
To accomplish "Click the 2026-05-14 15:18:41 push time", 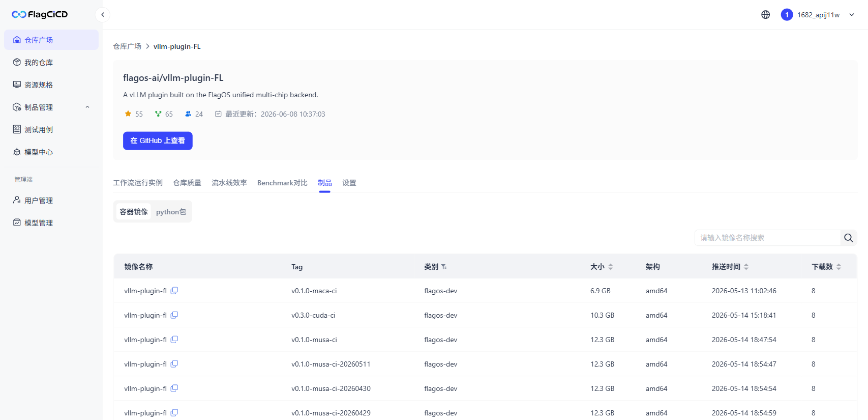I will [744, 315].
